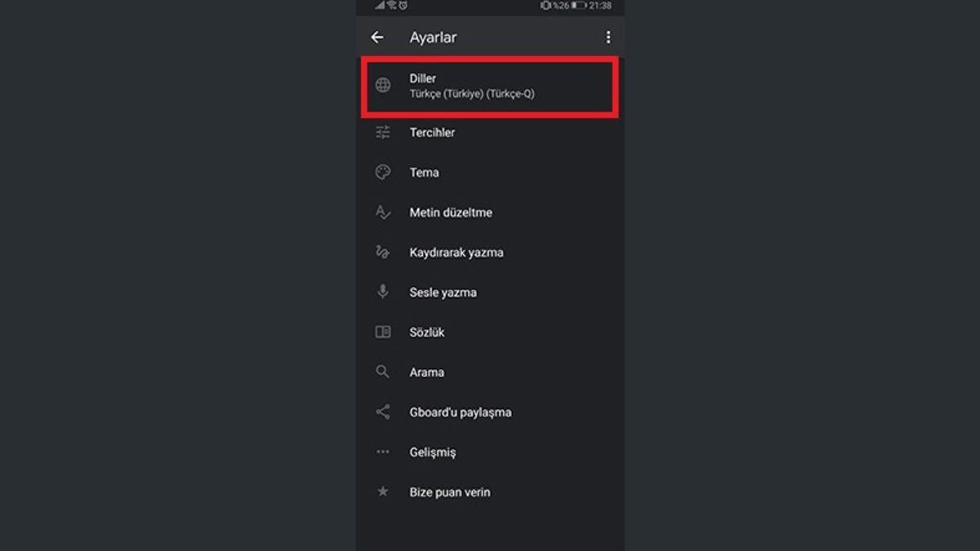Viewport: 980px width, 551px height.
Task: Click the magnifier icon beside Arama
Action: point(383,372)
